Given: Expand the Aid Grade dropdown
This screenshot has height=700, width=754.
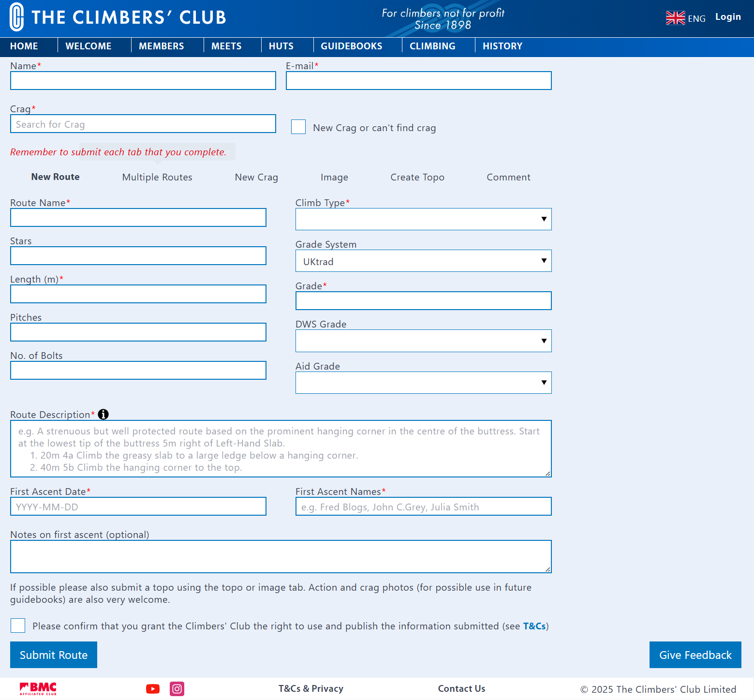Looking at the screenshot, I should [x=423, y=383].
